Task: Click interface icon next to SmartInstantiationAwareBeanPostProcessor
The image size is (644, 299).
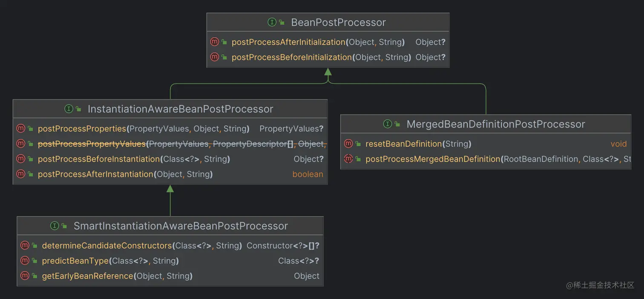Action: [55, 226]
